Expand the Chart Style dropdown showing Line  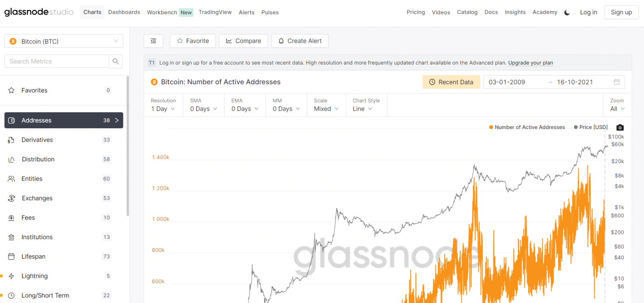click(363, 109)
